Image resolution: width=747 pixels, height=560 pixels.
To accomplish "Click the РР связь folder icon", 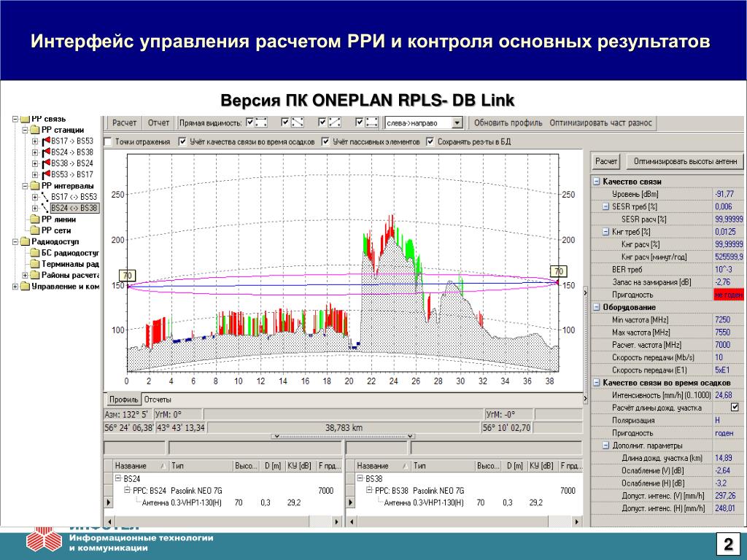I will (x=26, y=119).
